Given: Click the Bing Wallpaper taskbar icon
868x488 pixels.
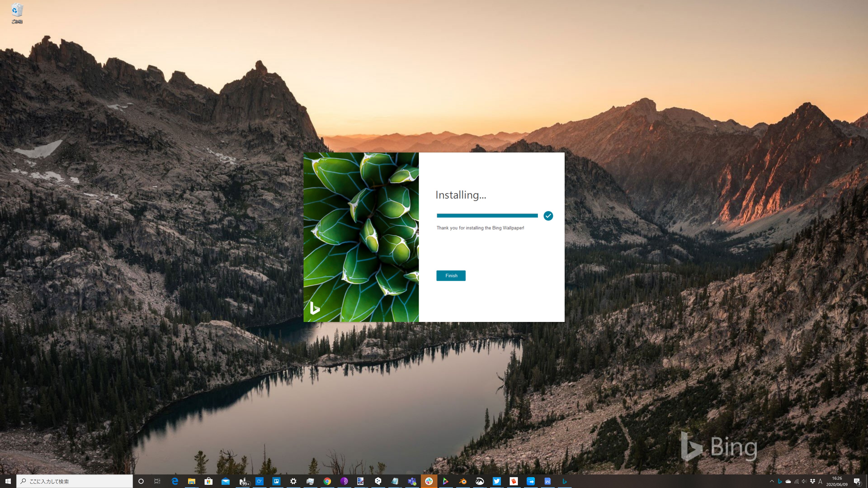Looking at the screenshot, I should (564, 481).
